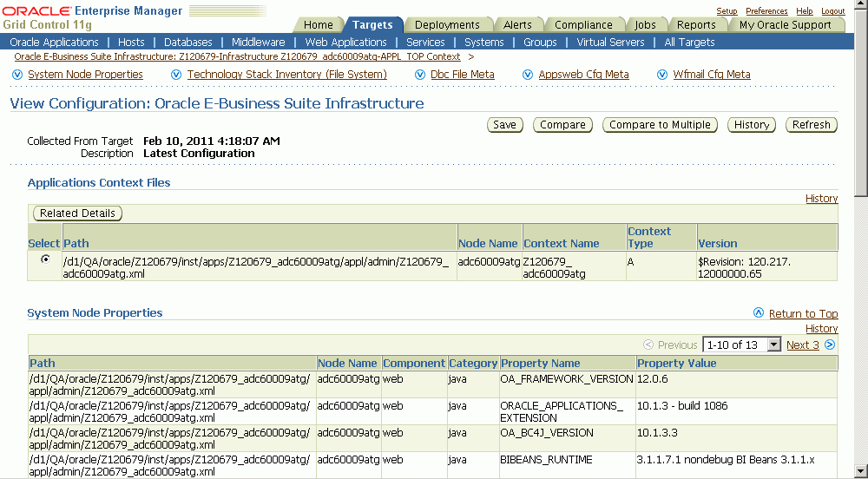
Task: Open the Jobs tab
Action: tap(645, 25)
